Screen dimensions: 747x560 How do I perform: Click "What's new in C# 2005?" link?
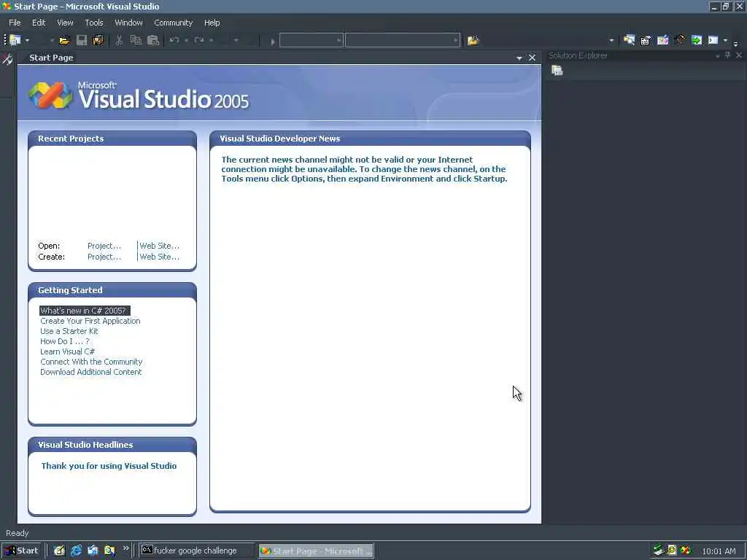point(85,311)
